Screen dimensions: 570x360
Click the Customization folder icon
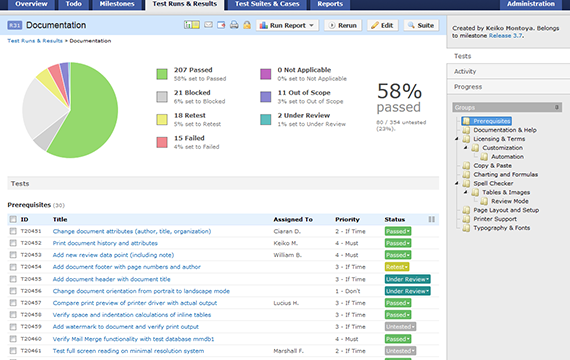(x=475, y=148)
